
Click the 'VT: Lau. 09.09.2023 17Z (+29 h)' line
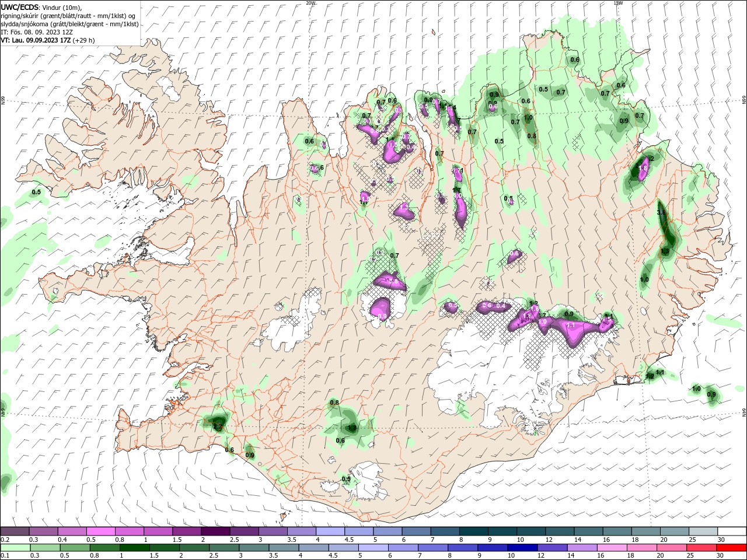point(48,40)
